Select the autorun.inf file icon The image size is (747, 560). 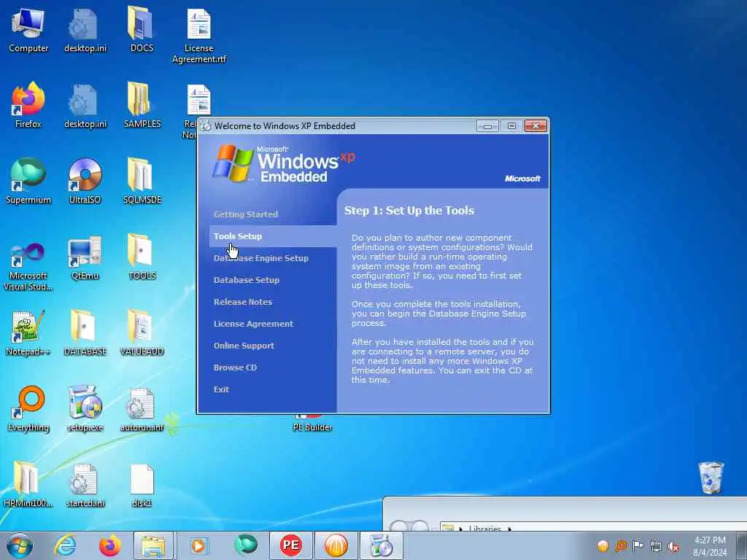142,408
